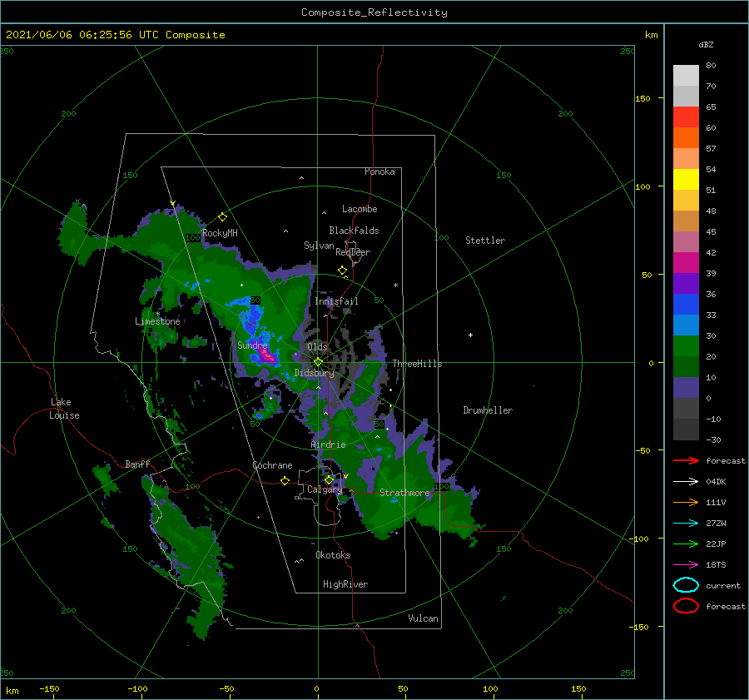This screenshot has height=700, width=749.
Task: Click the Innisfail city label
Action: click(x=336, y=301)
